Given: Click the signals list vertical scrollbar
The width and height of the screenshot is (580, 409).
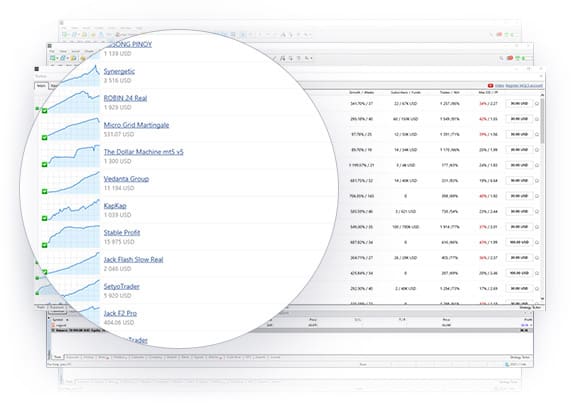Looking at the screenshot, I should (x=542, y=196).
